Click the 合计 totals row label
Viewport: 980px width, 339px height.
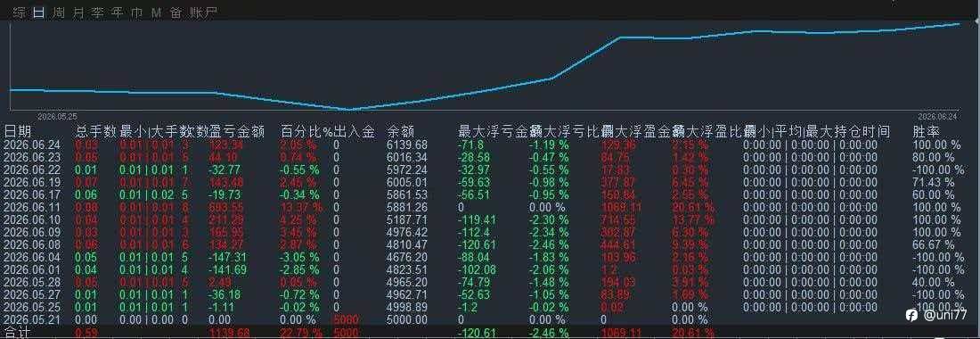[17, 333]
